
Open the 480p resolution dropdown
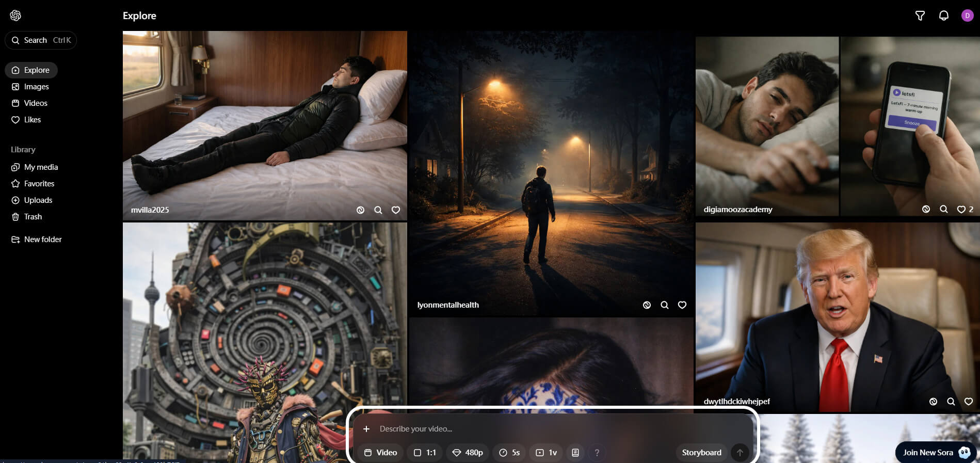click(x=468, y=453)
